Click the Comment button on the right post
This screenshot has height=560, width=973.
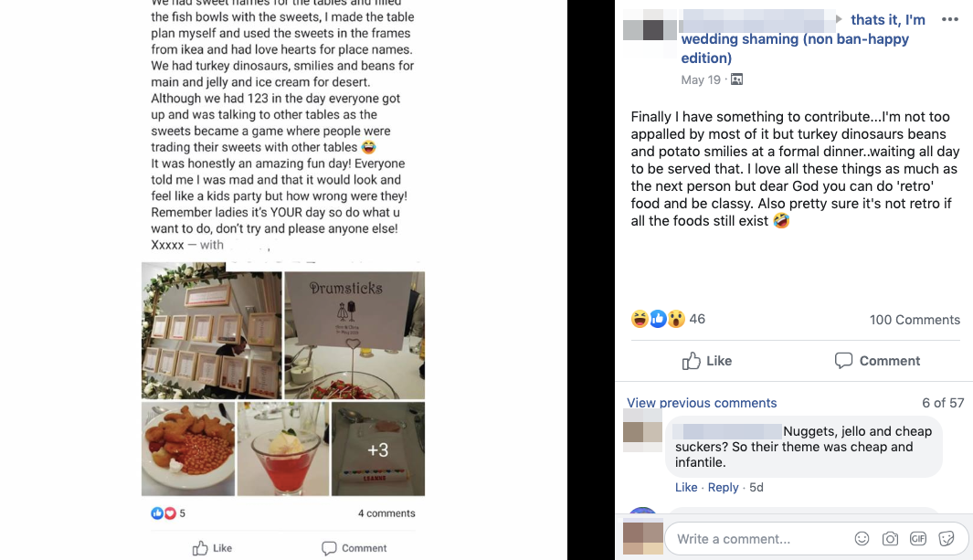(x=877, y=361)
